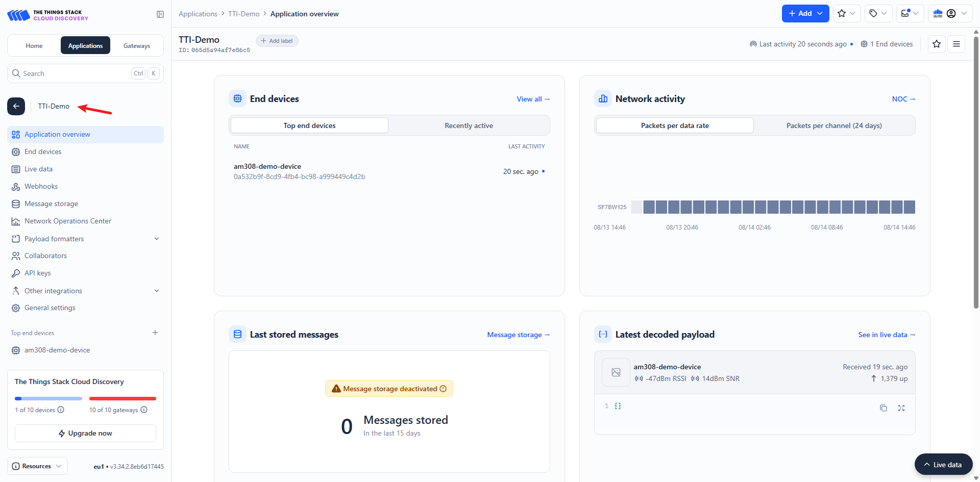980x482 pixels.
Task: Switch to Packets per data rate tab
Action: (675, 125)
